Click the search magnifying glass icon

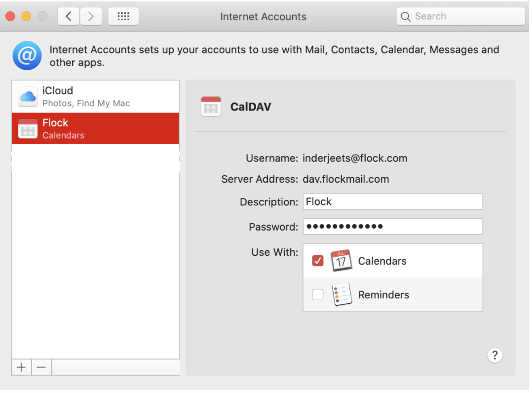coord(406,16)
